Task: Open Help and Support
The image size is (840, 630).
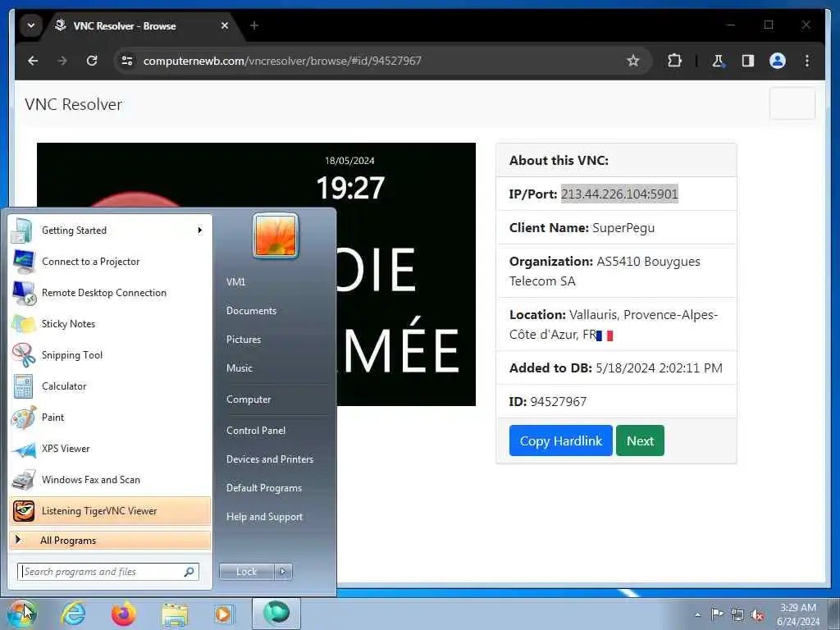Action: (x=265, y=517)
